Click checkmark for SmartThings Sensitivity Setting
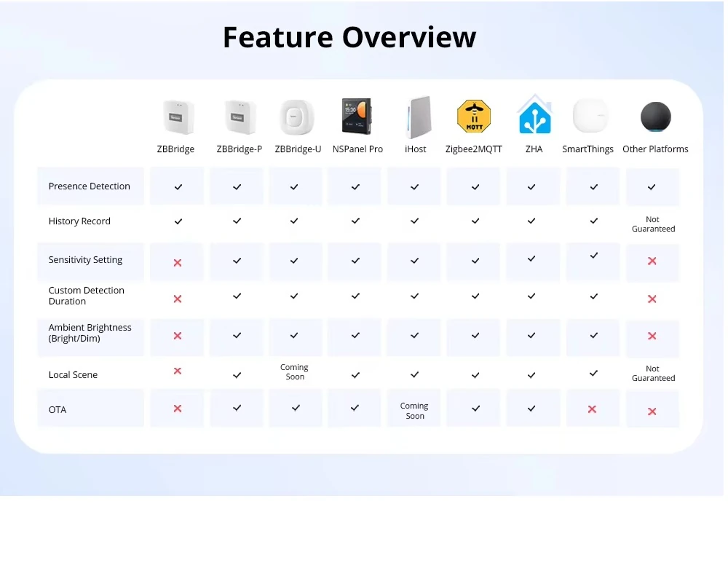The image size is (728, 587). tap(594, 256)
